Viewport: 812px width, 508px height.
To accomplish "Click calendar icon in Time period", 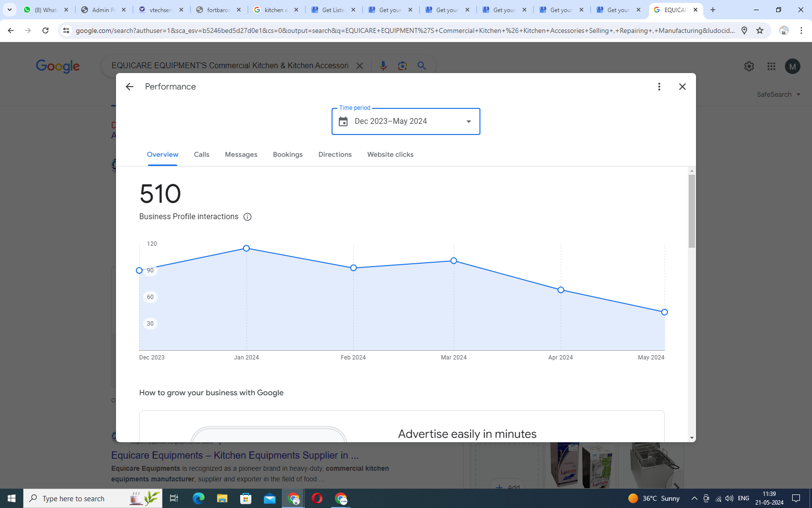I will coord(343,121).
